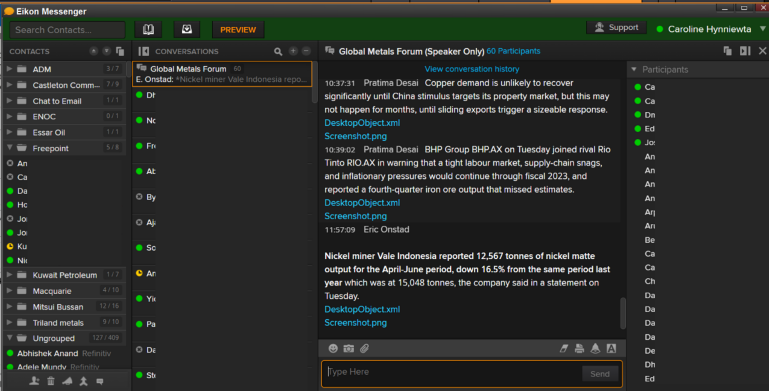Expand the Chat to Email group
Image resolution: width=769 pixels, height=391 pixels.
[x=9, y=101]
